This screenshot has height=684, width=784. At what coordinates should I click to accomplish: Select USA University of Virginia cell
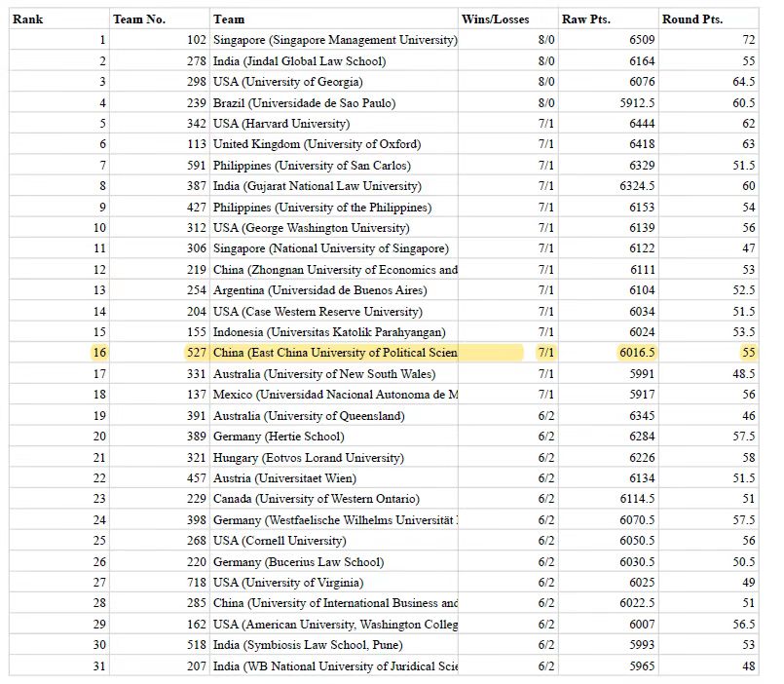point(333,583)
